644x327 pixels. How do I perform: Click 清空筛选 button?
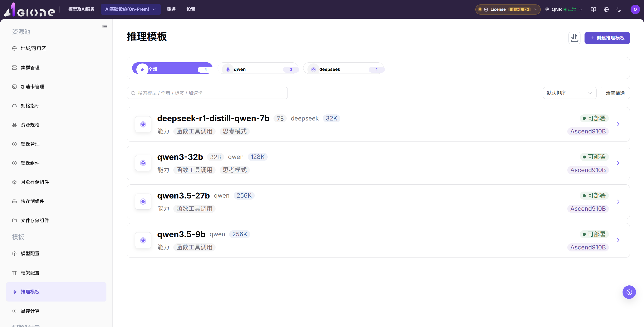tap(615, 93)
